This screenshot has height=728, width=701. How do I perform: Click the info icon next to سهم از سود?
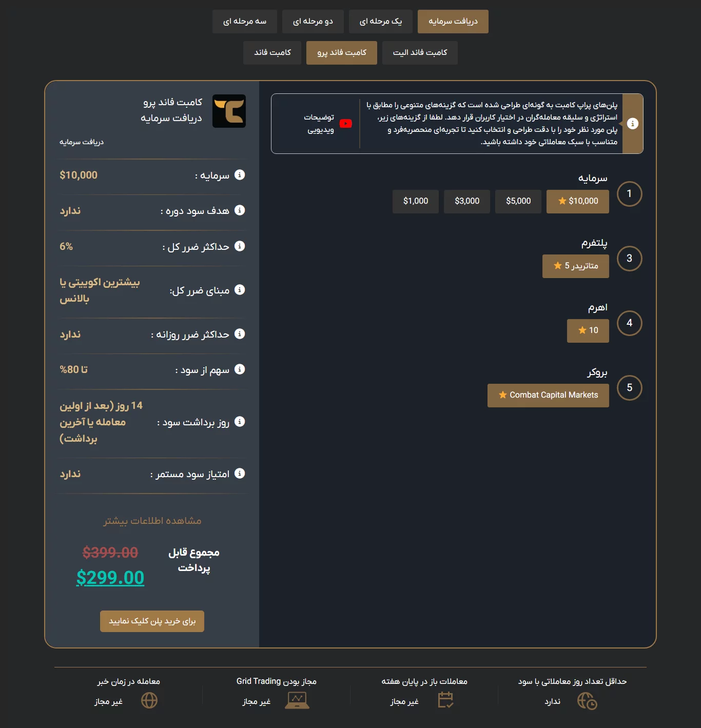[x=240, y=369]
